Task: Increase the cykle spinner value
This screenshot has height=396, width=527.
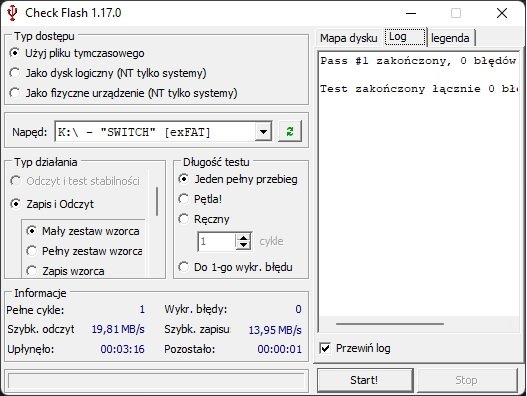Action: tap(243, 237)
